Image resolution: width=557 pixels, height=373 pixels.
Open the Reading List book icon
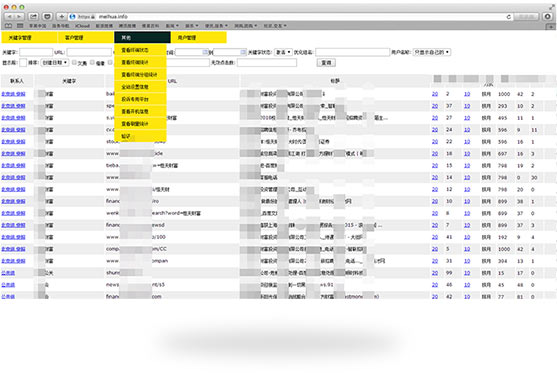(8, 26)
